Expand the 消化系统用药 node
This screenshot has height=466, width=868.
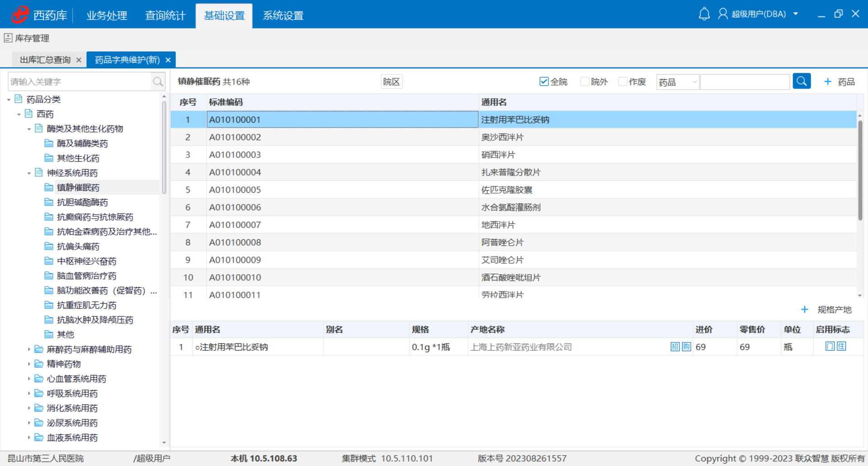click(29, 408)
